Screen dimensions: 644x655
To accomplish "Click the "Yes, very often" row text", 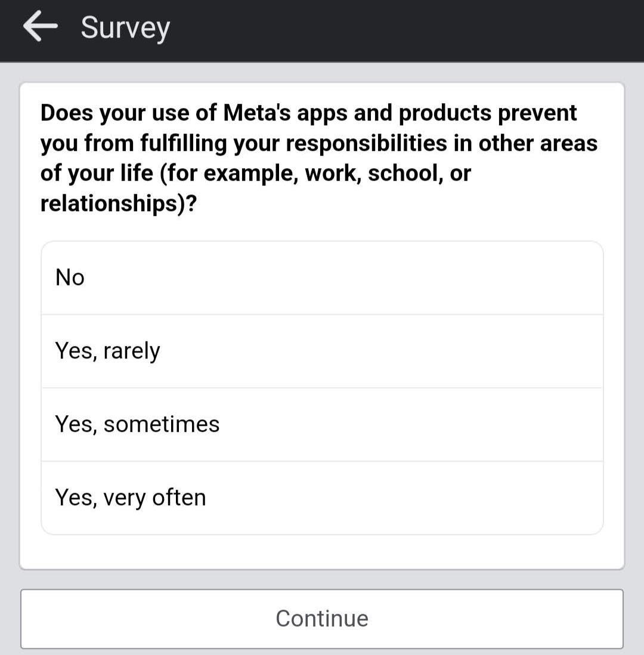I will 131,498.
